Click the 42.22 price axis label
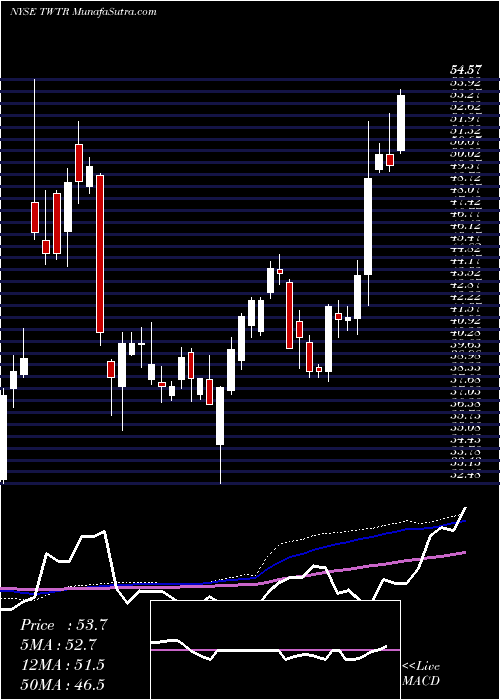Viewport: 500px width, 700px height. [x=466, y=297]
